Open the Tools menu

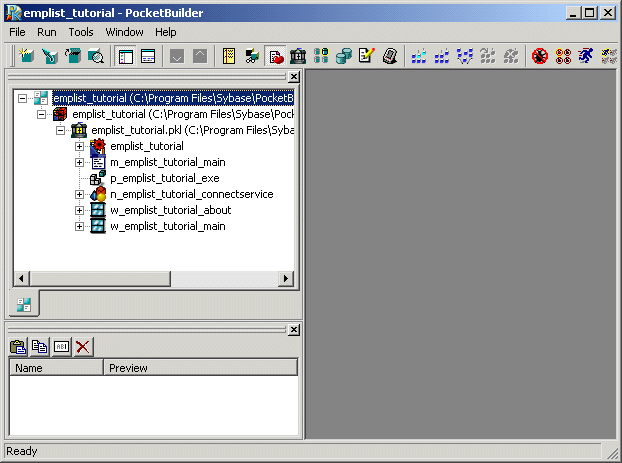point(81,32)
